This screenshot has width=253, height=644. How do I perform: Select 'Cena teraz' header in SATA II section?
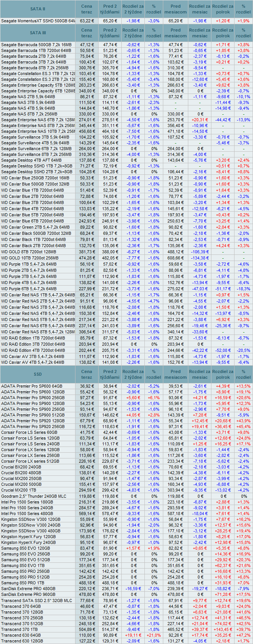tap(87, 9)
